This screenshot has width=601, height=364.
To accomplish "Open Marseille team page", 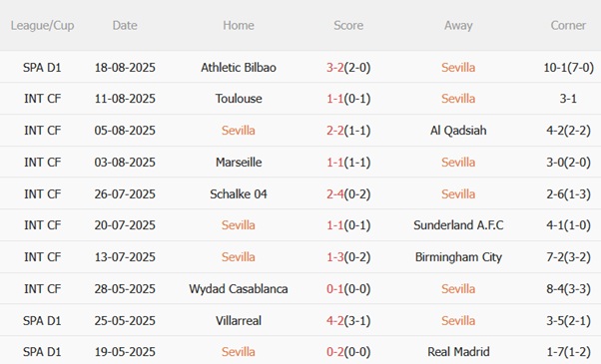I will click(239, 162).
